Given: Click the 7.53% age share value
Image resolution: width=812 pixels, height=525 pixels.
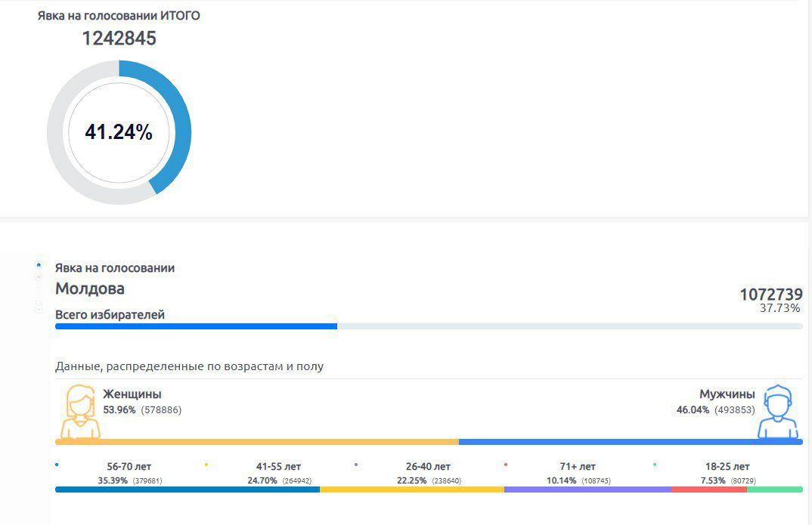Looking at the screenshot, I should pos(713,480).
